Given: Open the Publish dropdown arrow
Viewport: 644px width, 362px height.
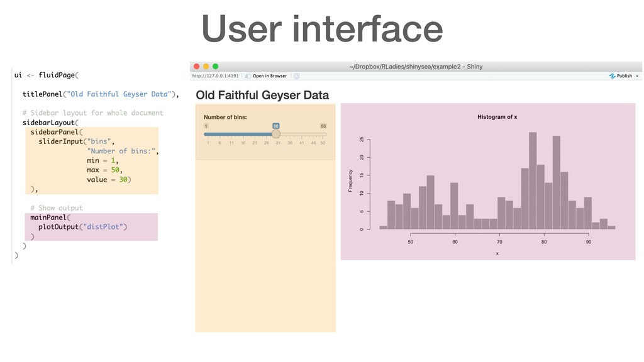Looking at the screenshot, I should tap(636, 76).
